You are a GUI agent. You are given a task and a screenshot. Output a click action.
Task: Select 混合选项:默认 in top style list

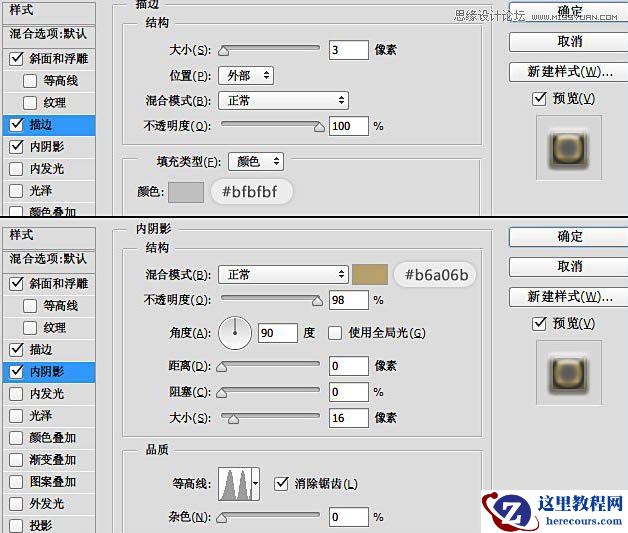(48, 34)
